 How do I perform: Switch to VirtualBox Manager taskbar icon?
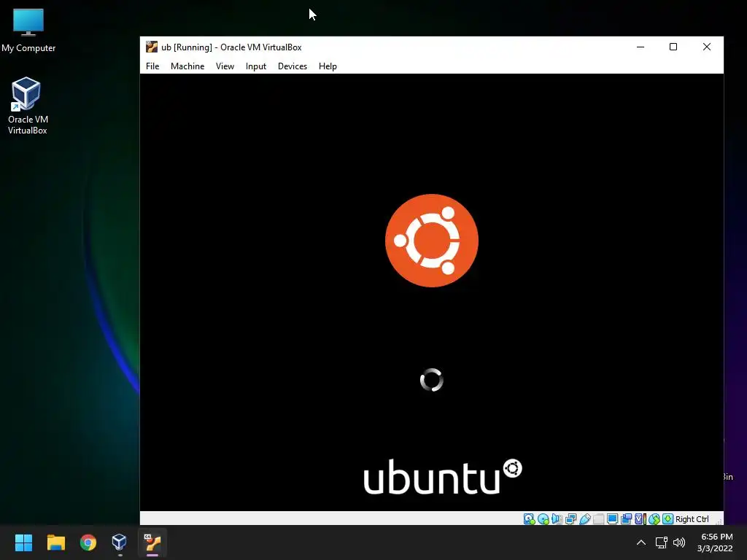click(119, 542)
